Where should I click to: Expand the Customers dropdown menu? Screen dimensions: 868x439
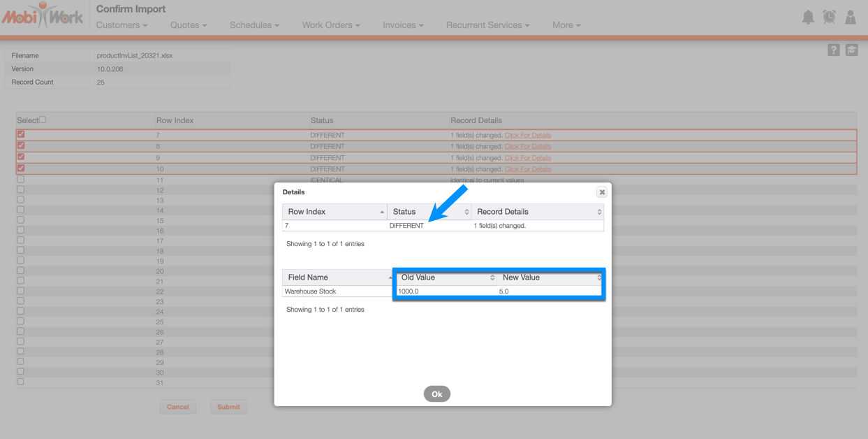122,25
